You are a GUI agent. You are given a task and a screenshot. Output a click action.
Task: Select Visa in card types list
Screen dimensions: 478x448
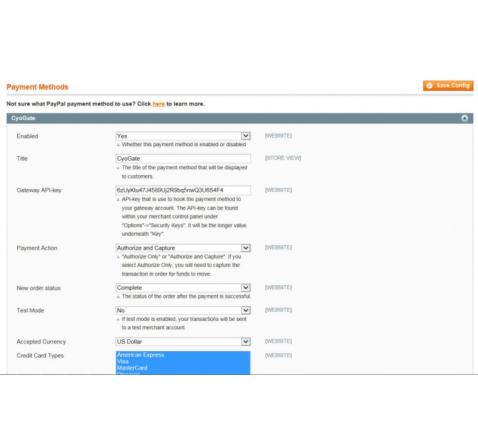pyautogui.click(x=123, y=361)
